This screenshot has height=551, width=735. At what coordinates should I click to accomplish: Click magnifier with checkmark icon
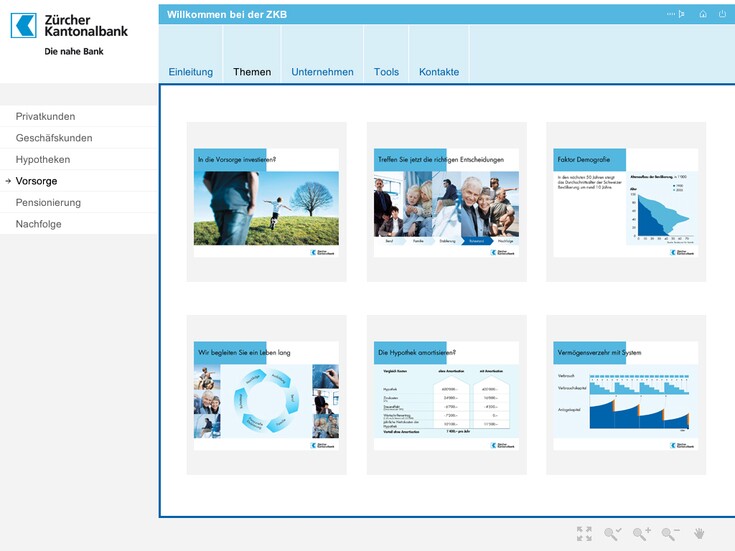(613, 534)
